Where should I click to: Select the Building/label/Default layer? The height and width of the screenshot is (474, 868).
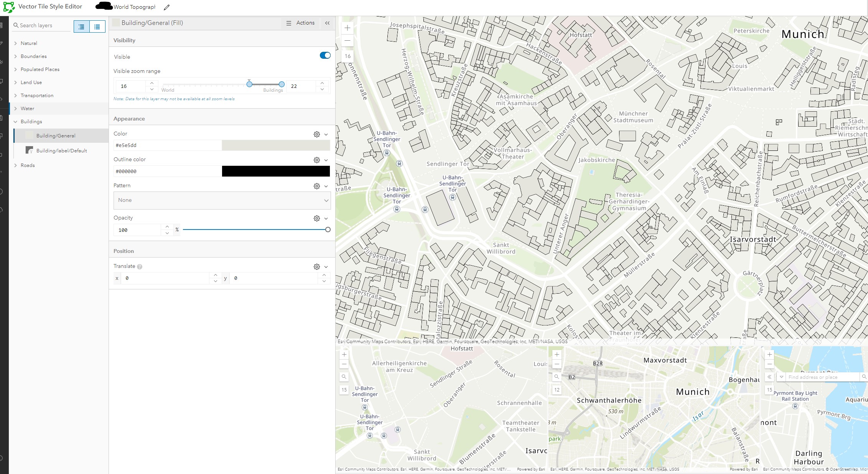point(61,151)
